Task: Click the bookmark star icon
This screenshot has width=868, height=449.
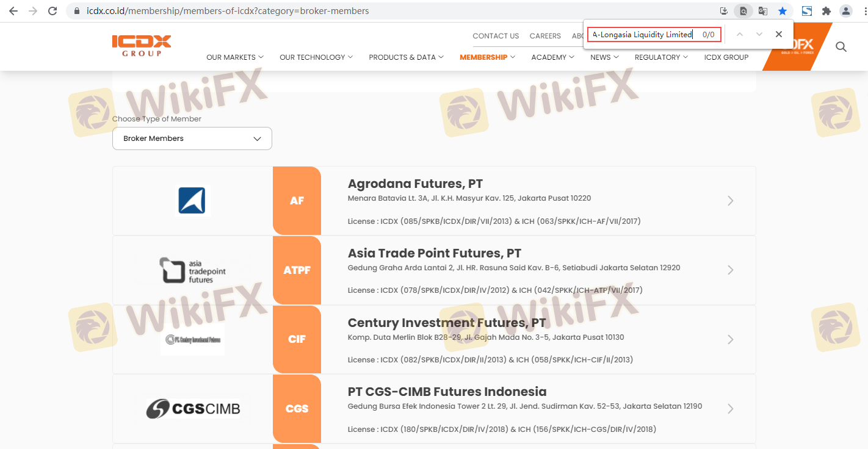Action: point(782,11)
